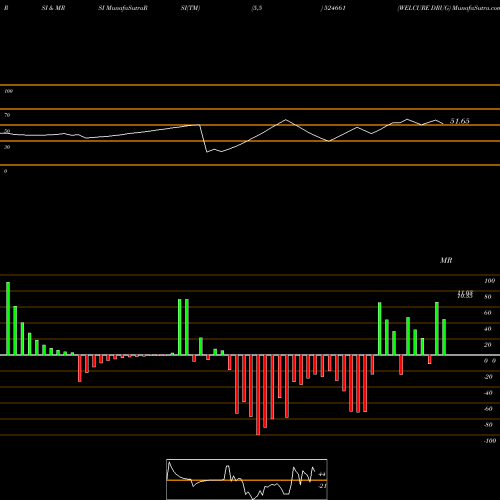This screenshot has width=500, height=500.
Task: Click the '-60' label on MR axis
Action: 488,409
